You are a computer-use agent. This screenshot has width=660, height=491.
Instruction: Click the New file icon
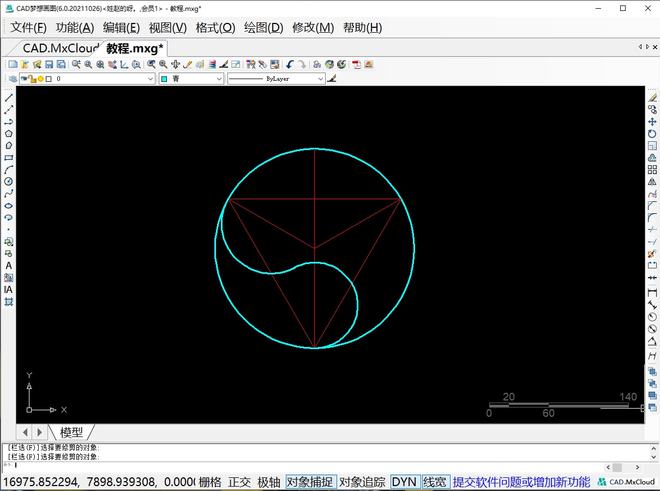pyautogui.click(x=13, y=64)
